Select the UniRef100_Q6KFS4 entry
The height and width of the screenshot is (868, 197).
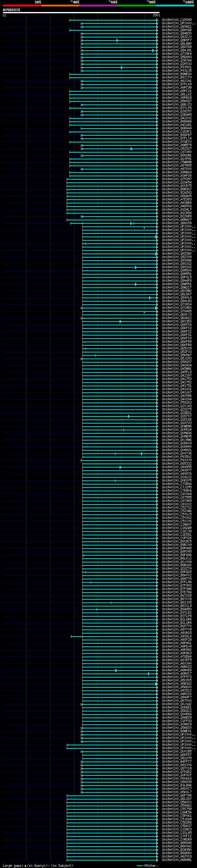pyautogui.click(x=177, y=325)
